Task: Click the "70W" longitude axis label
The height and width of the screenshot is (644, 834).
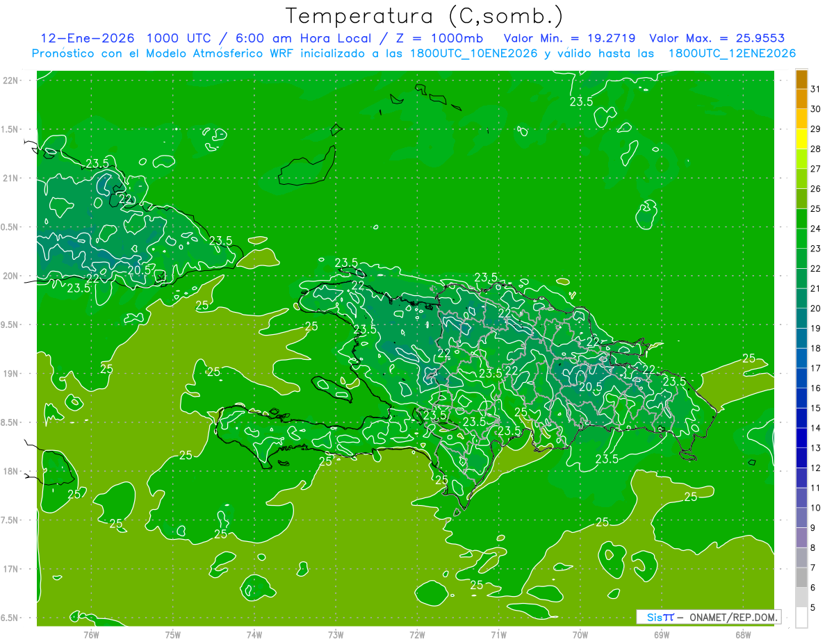Action: pos(580,634)
